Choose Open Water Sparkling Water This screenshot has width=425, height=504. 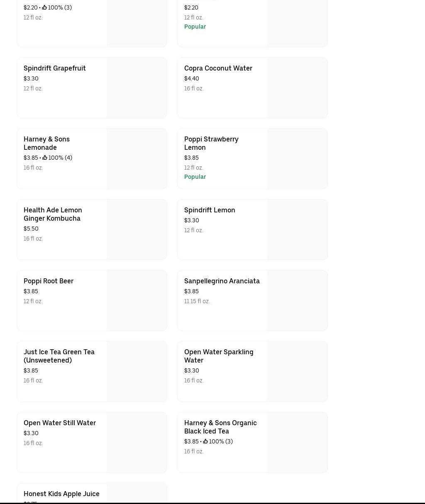pos(218,356)
